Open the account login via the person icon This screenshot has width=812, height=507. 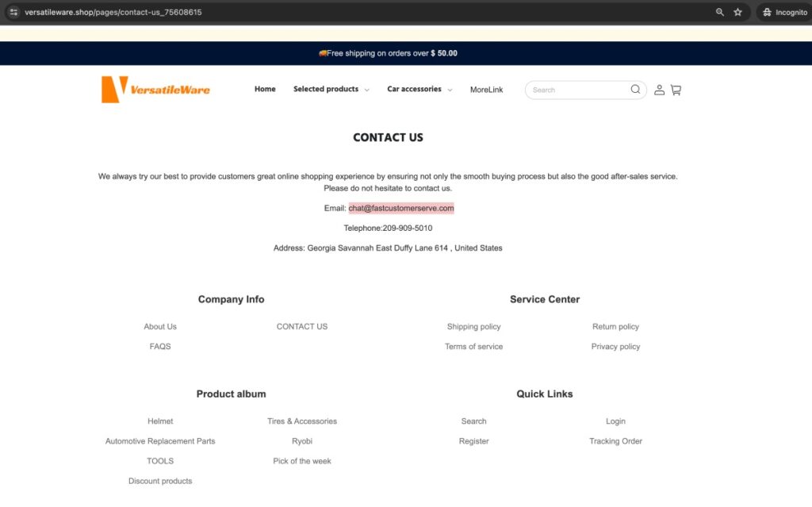[x=659, y=90]
